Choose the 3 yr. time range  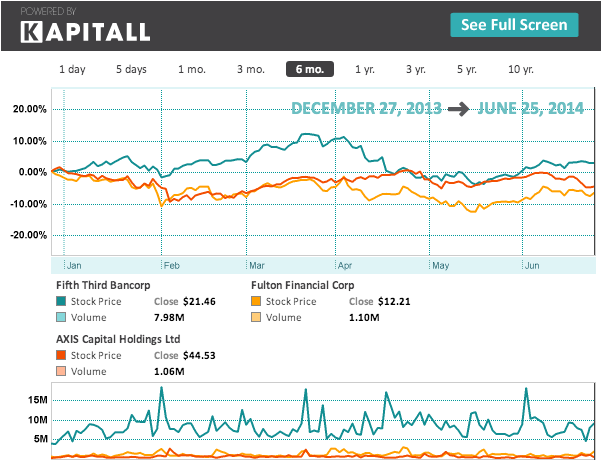click(x=416, y=69)
